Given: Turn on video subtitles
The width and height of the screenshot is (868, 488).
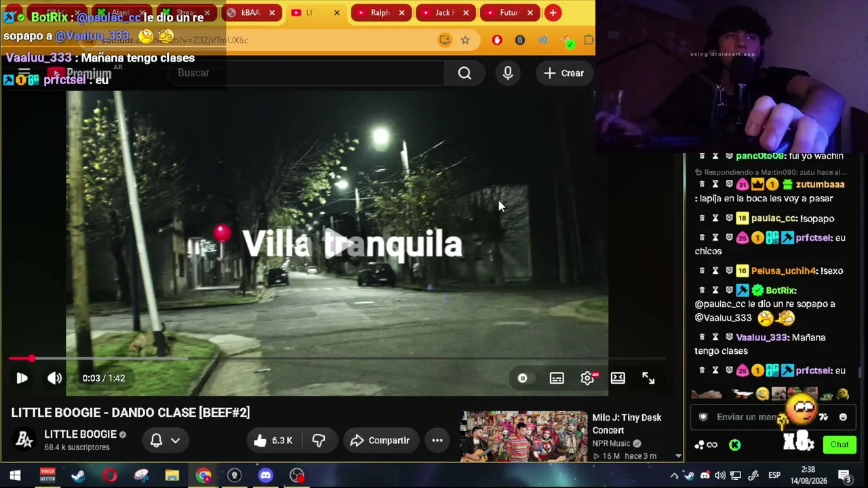Looking at the screenshot, I should point(557,378).
